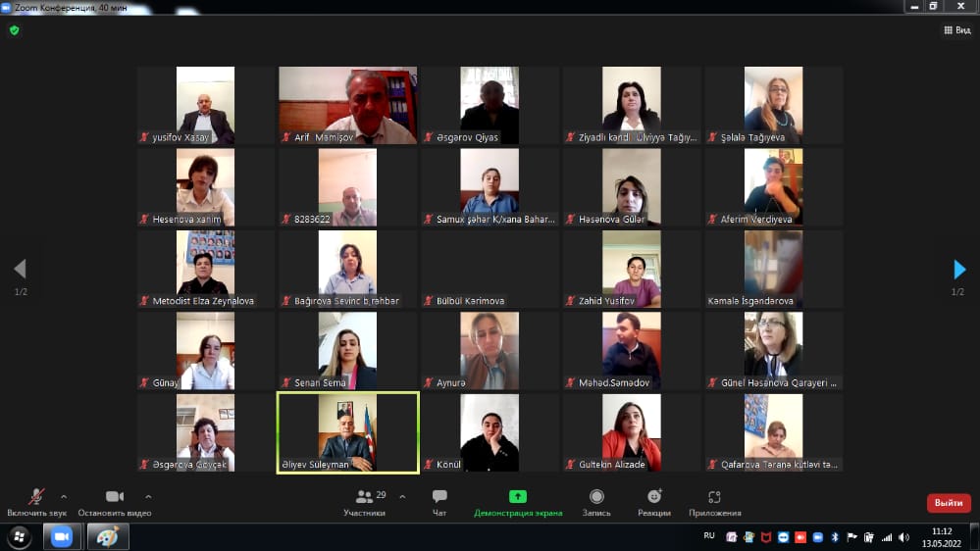Image resolution: width=980 pixels, height=551 pixels.
Task: Select Əliyev Süleyman's highlighted video tile
Action: click(348, 432)
